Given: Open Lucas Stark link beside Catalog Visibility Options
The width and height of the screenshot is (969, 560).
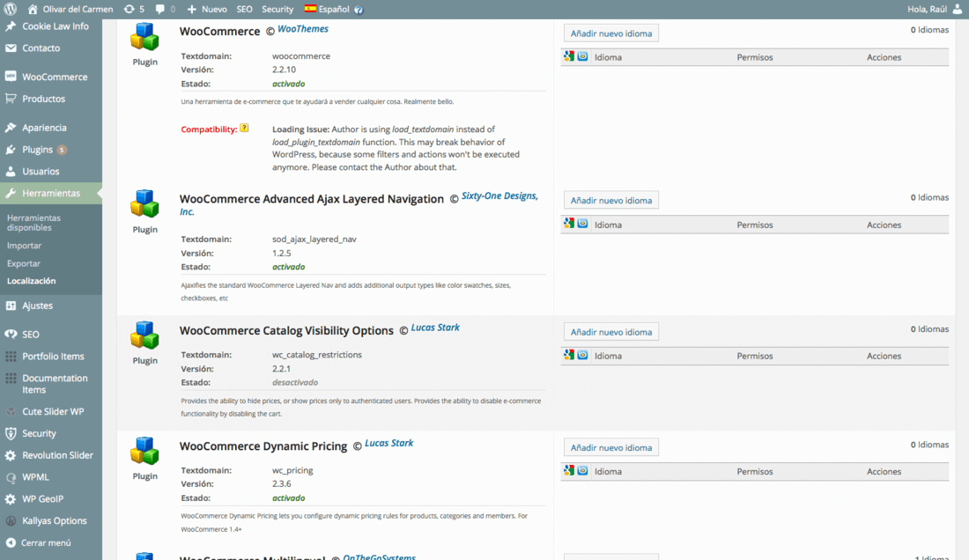Looking at the screenshot, I should tap(435, 328).
